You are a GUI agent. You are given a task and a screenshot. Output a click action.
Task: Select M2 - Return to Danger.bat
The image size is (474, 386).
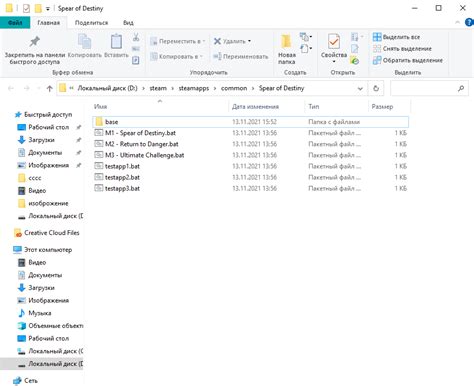click(x=250, y=144)
